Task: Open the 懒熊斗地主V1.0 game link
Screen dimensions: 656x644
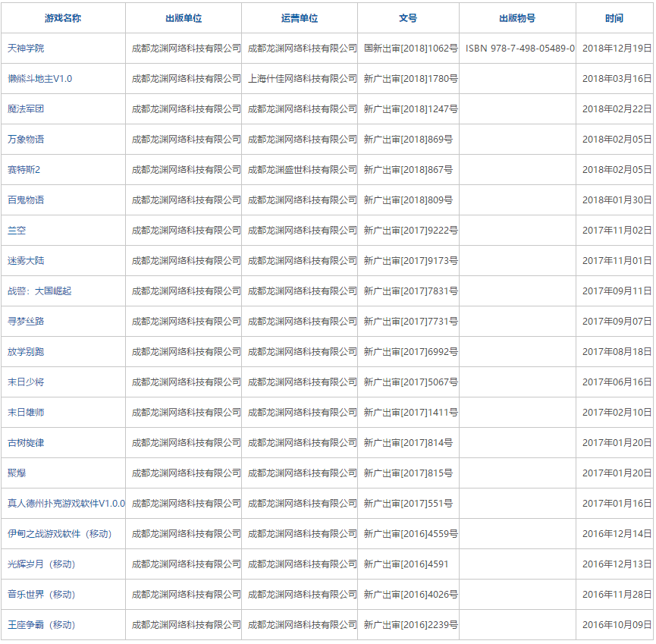Action: pos(39,79)
